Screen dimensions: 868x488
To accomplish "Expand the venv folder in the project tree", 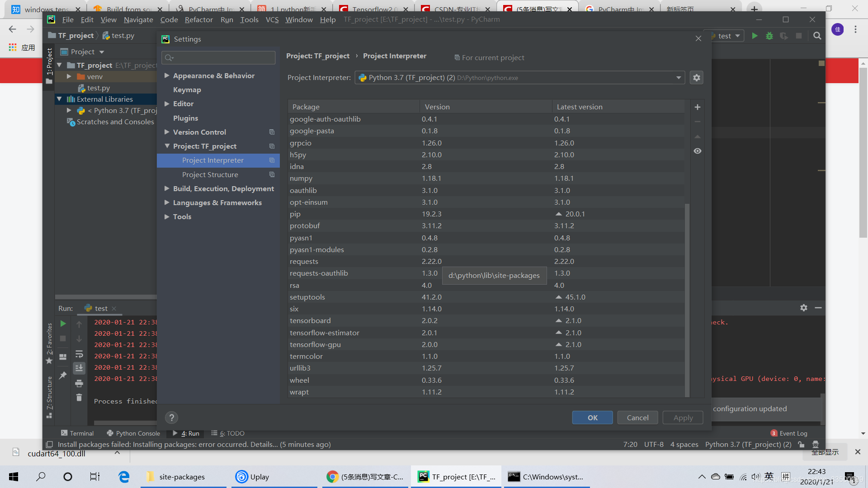I will coord(69,76).
